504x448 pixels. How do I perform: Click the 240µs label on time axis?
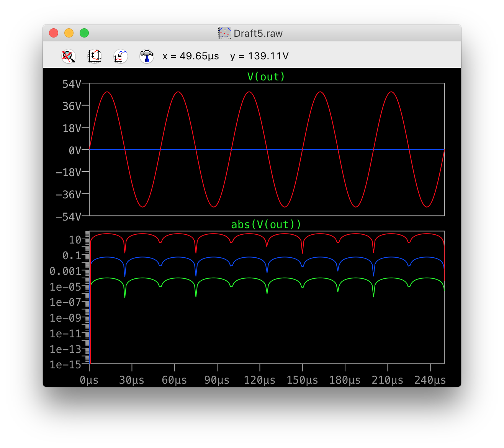pos(430,380)
